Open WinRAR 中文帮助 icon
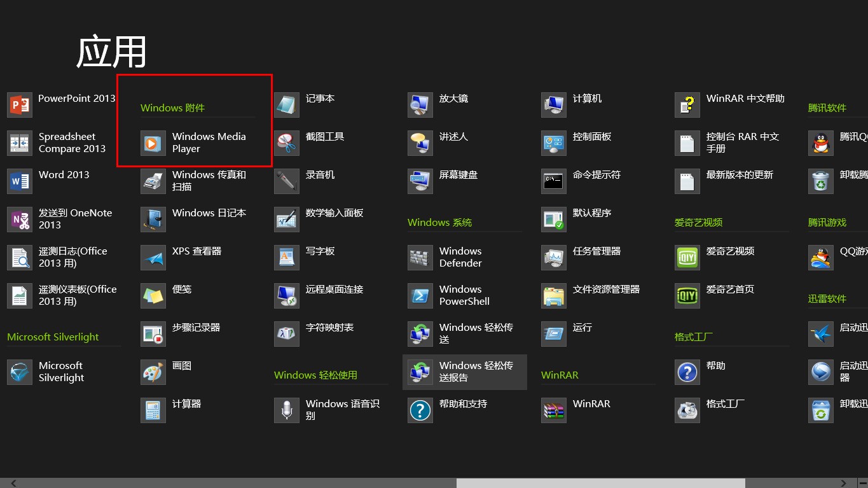This screenshot has height=488, width=868. point(687,105)
